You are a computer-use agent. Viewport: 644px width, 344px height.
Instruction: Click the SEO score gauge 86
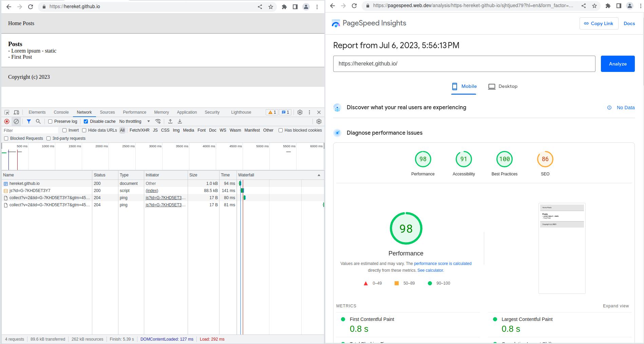coord(545,159)
